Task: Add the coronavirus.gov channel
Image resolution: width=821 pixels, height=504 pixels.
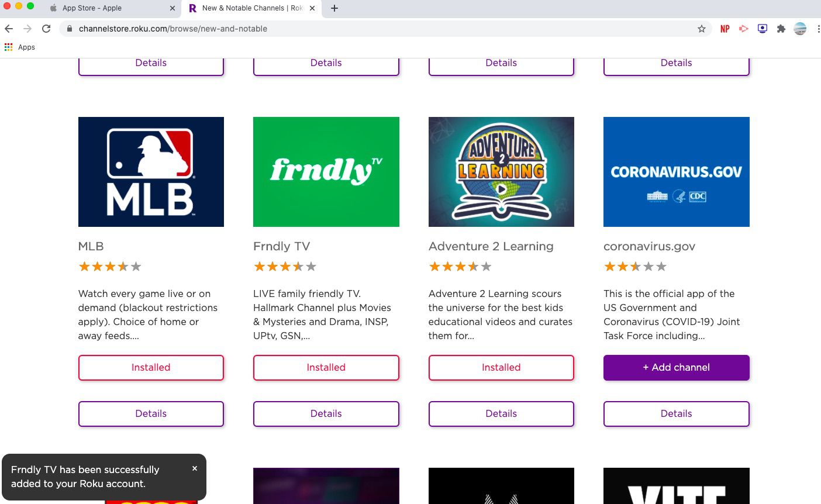Action: pos(677,368)
